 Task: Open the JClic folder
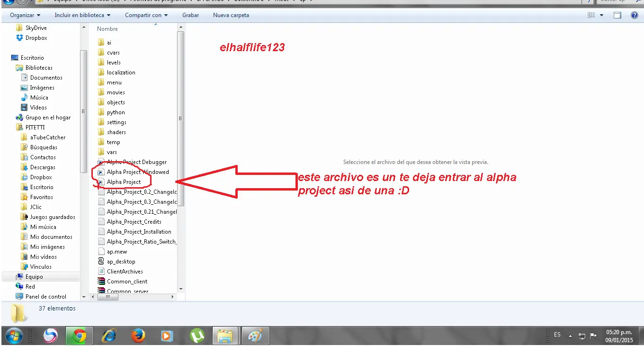tap(36, 207)
